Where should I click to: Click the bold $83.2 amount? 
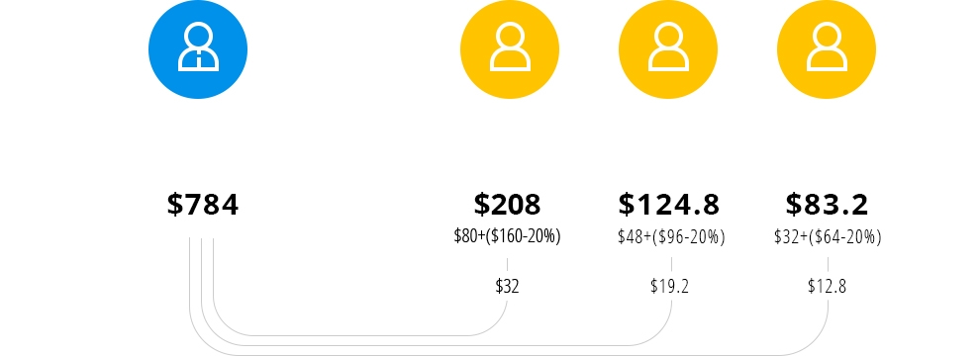point(827,205)
